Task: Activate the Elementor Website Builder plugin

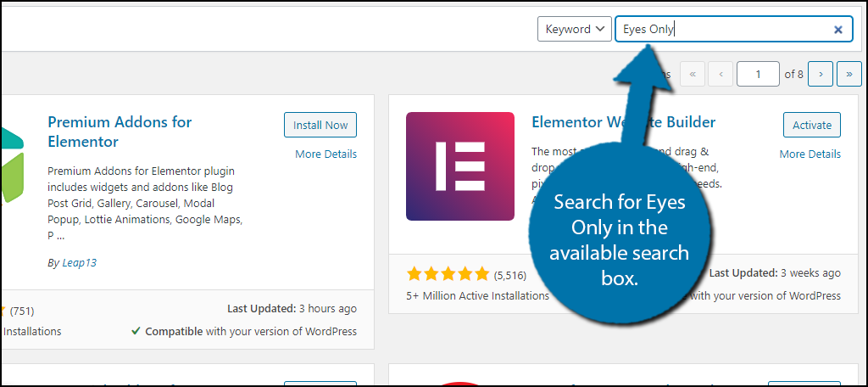Action: pos(812,125)
